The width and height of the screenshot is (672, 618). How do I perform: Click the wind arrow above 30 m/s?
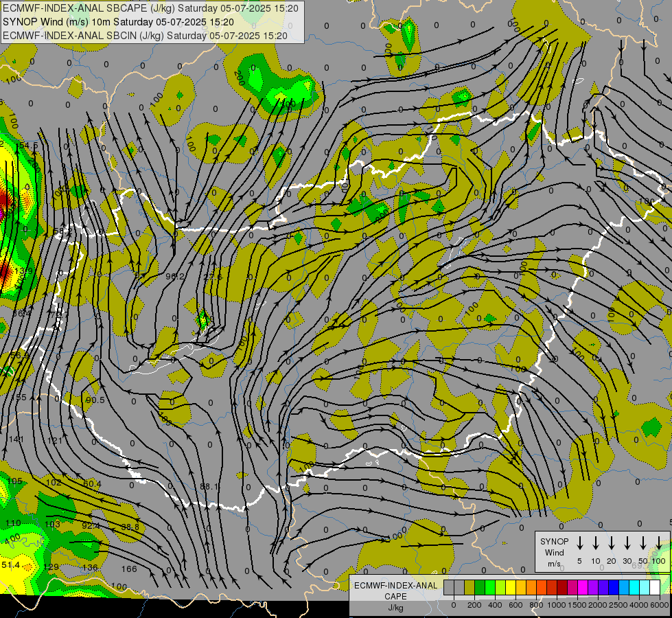[x=627, y=542]
